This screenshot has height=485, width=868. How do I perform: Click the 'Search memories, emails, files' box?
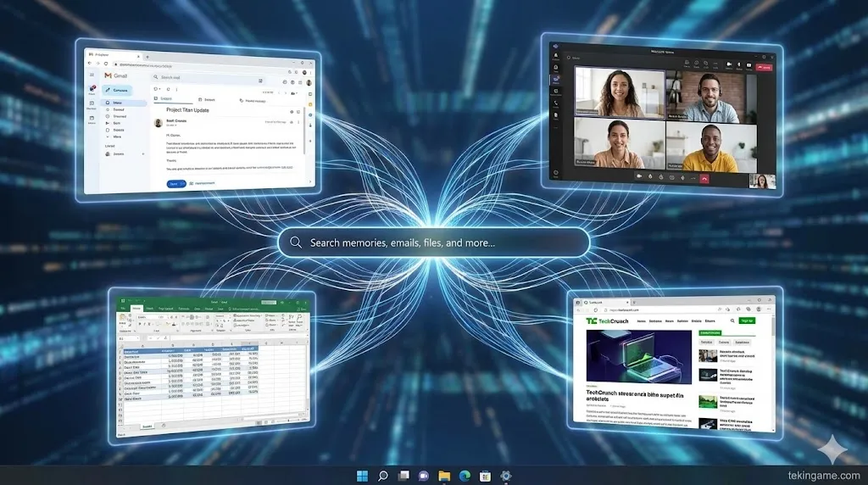coord(433,242)
